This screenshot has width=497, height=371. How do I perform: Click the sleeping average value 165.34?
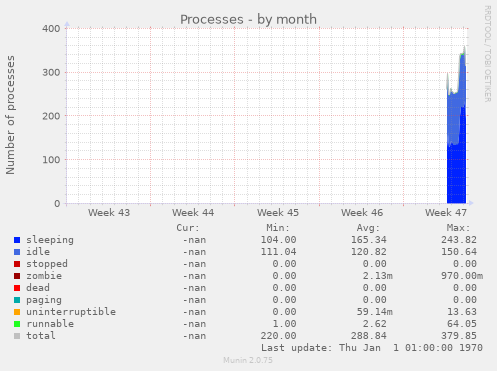tap(369, 240)
